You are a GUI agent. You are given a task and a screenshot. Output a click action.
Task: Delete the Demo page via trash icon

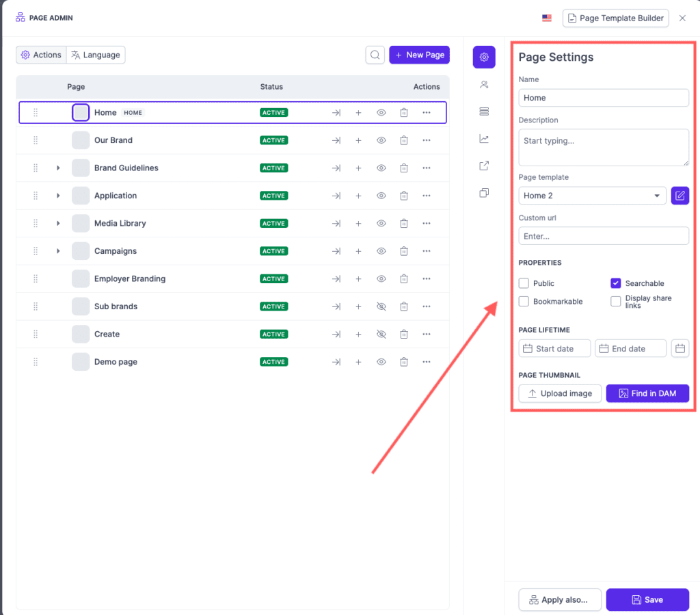[404, 361]
